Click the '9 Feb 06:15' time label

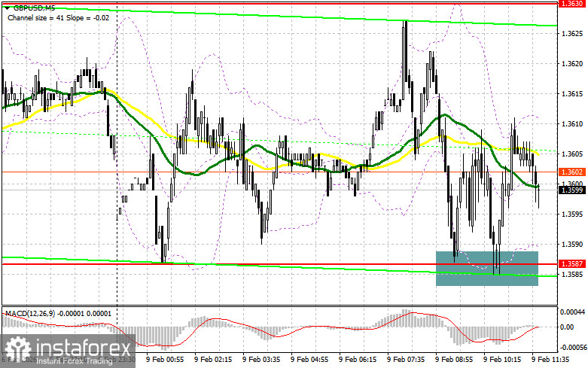coord(358,360)
